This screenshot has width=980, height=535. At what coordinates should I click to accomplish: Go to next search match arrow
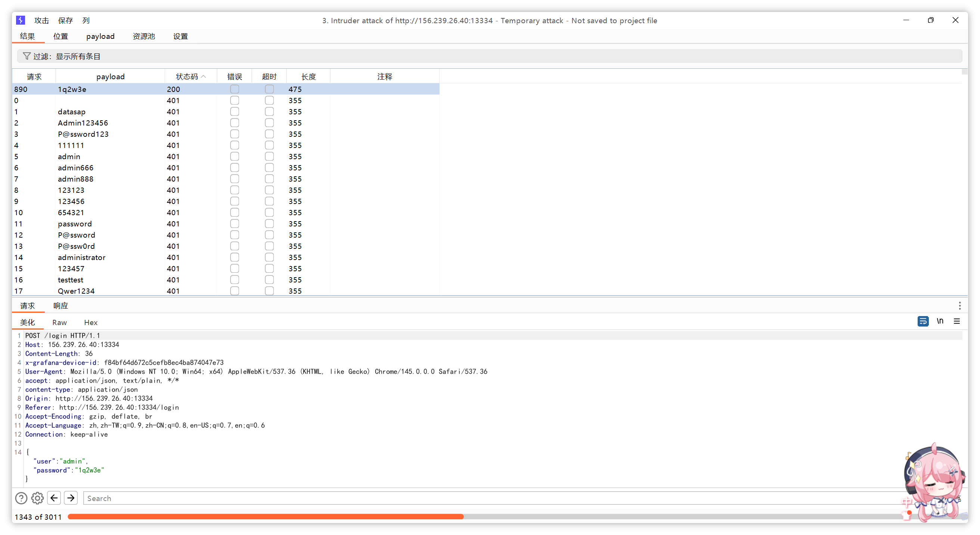click(x=71, y=498)
